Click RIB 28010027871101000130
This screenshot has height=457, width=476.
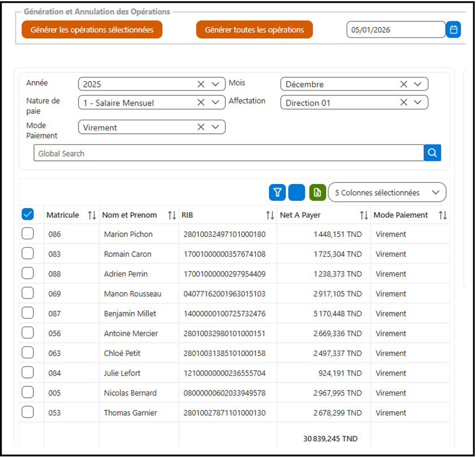click(x=224, y=413)
